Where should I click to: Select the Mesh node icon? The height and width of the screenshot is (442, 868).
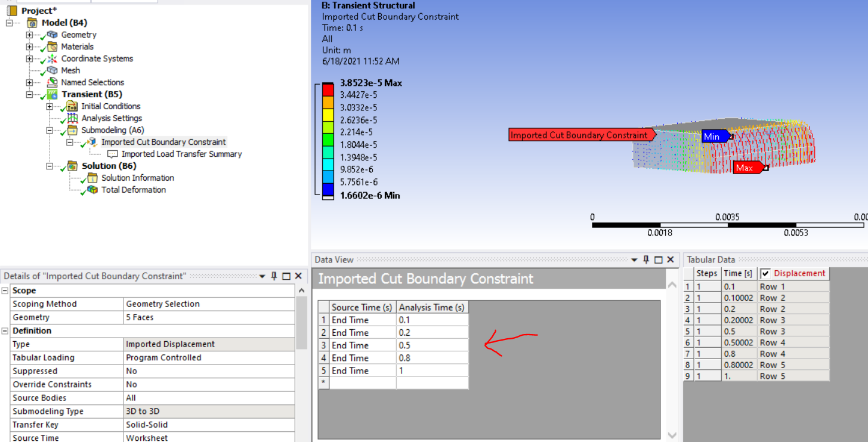pyautogui.click(x=52, y=70)
